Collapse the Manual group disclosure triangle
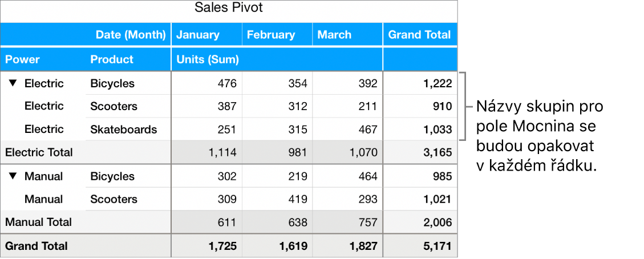 click(13, 176)
